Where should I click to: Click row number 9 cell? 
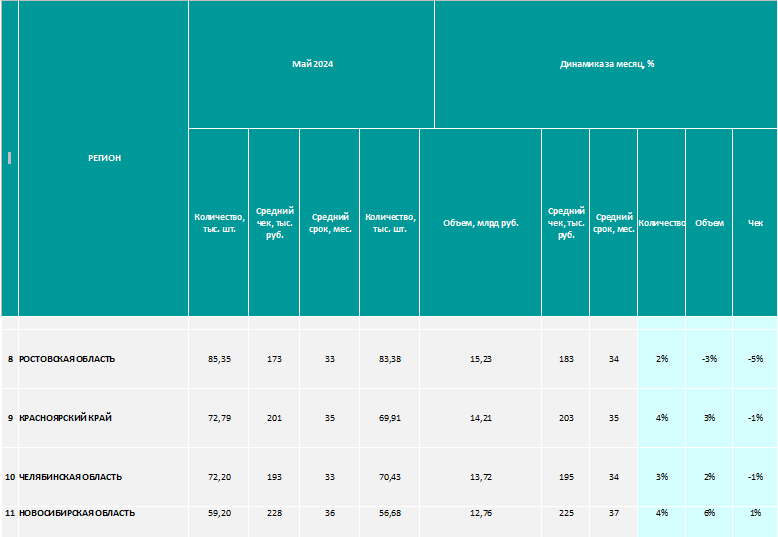10,418
